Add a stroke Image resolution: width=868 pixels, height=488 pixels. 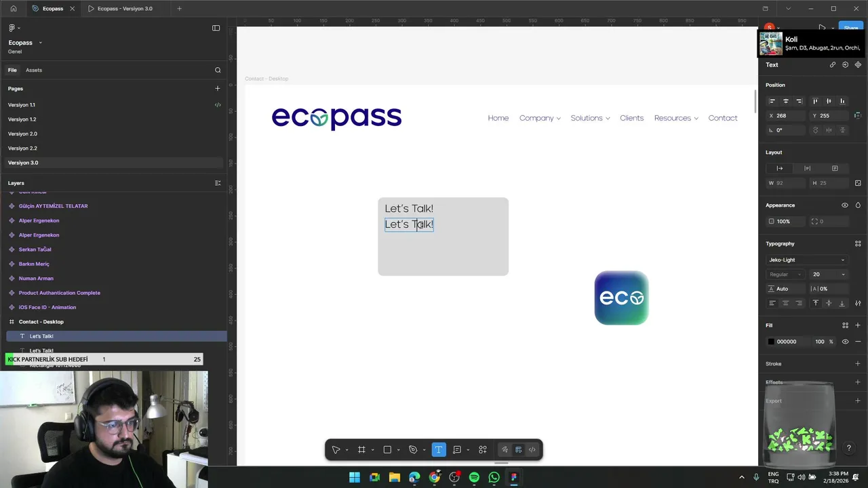tap(858, 364)
